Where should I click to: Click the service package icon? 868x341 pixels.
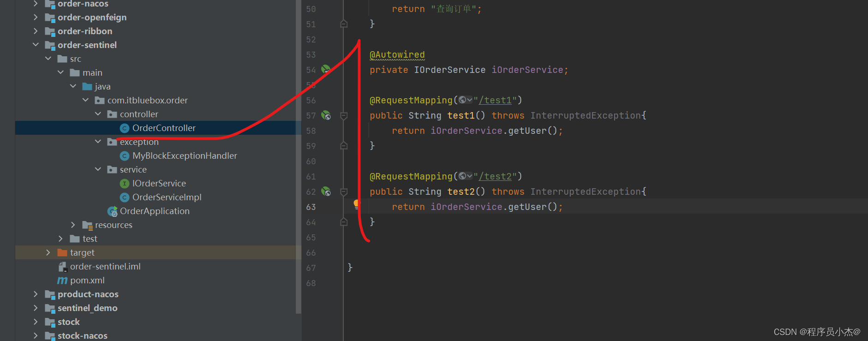(112, 169)
